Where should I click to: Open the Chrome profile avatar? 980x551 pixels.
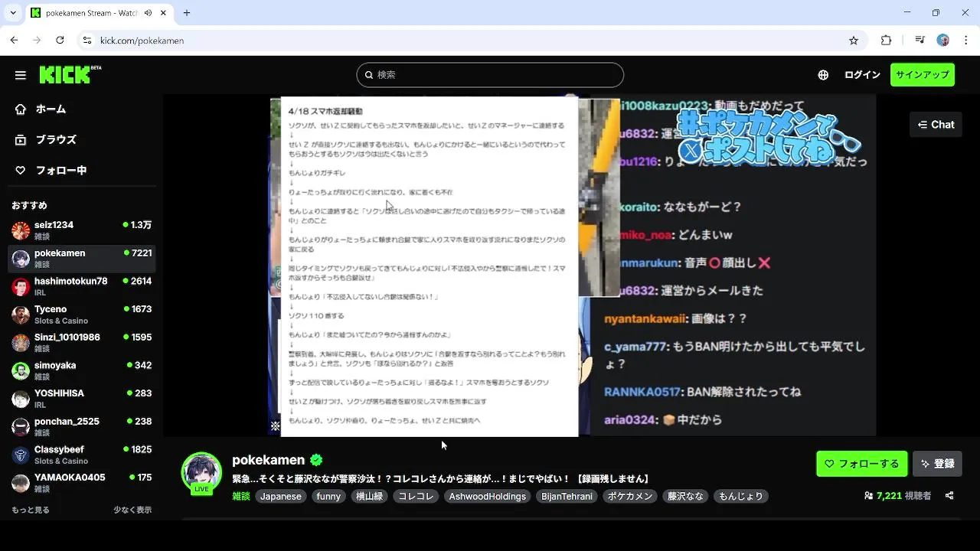pyautogui.click(x=943, y=41)
